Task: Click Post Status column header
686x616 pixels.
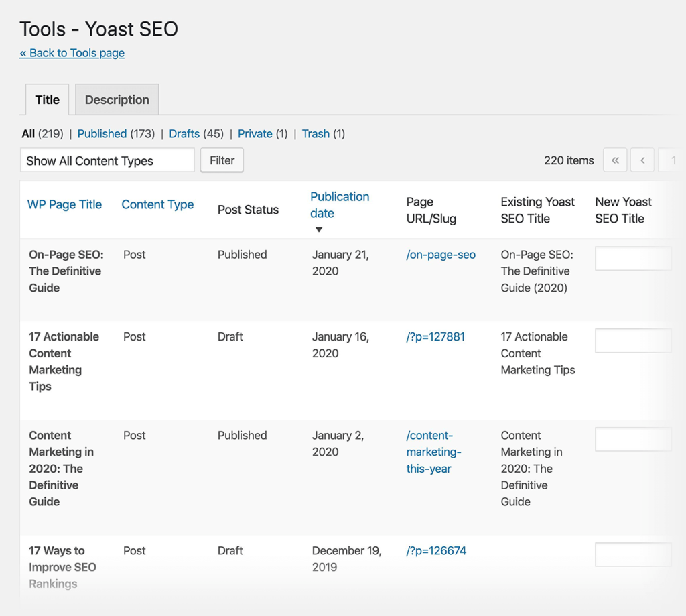Action: [248, 210]
